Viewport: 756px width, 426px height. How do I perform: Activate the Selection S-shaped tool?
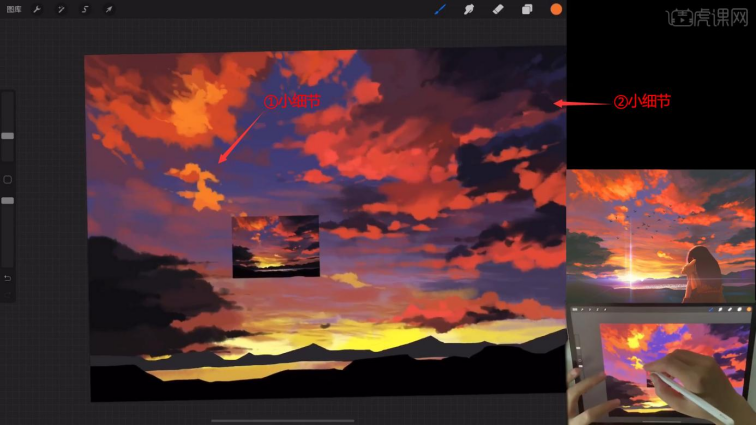[x=85, y=9]
